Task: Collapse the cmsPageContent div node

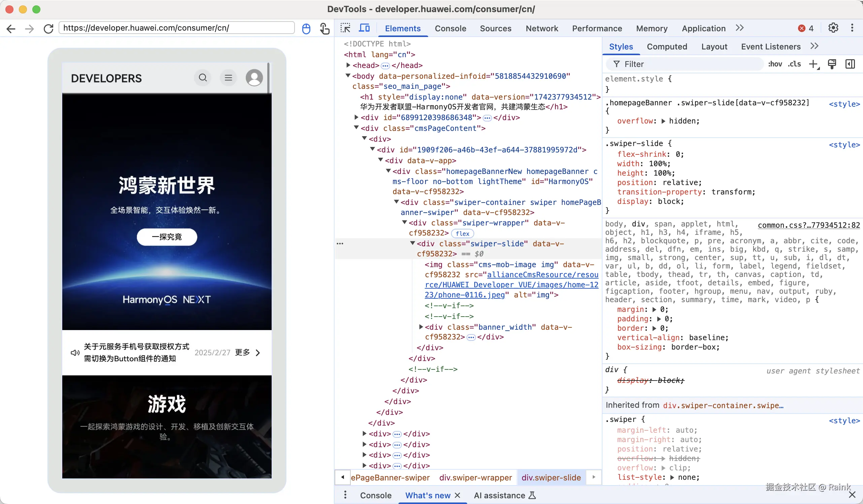Action: pos(356,128)
